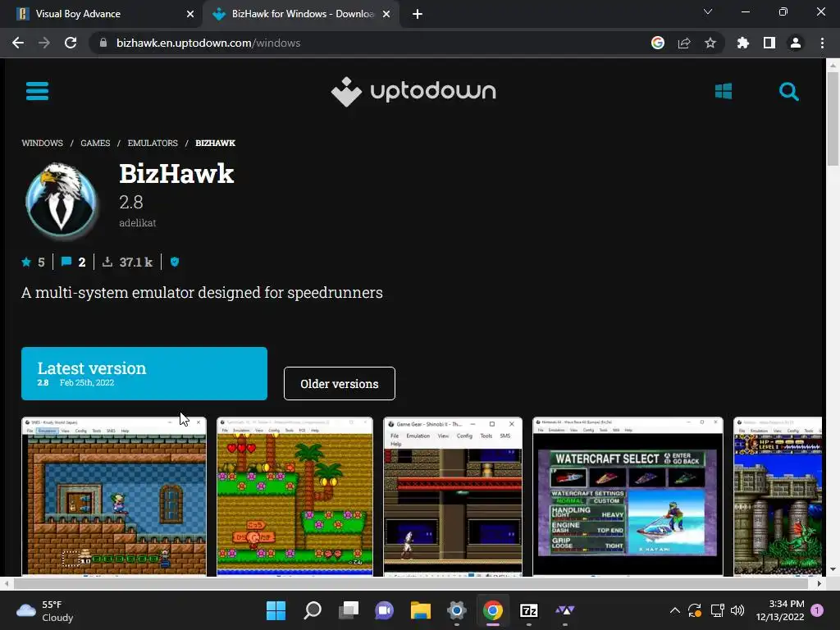Viewport: 840px width, 630px height.
Task: Click the site padlock icon
Action: coord(103,43)
